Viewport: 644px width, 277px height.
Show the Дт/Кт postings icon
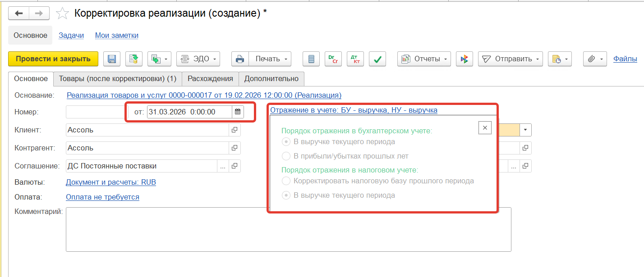[355, 59]
